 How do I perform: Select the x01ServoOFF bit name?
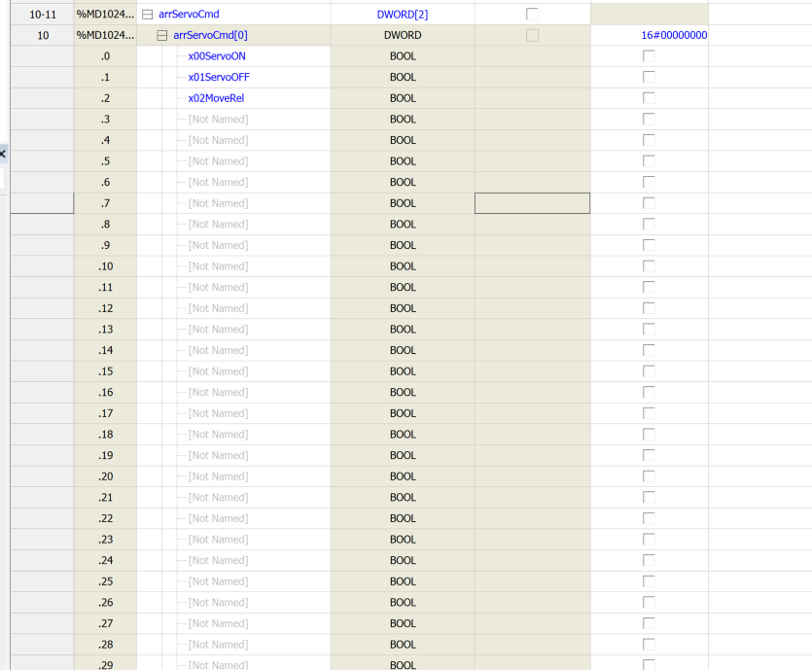click(x=219, y=77)
